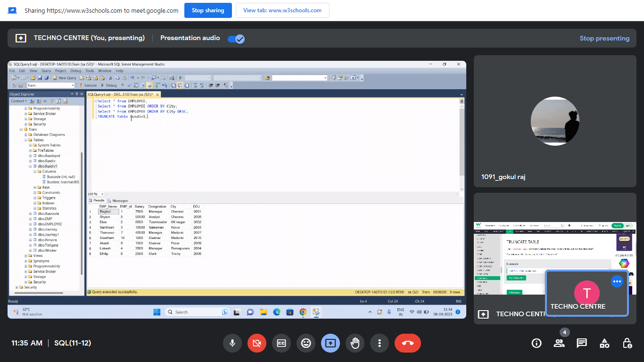
Task: Click the Windows Start button in shared taskbar
Action: pyautogui.click(x=157, y=312)
